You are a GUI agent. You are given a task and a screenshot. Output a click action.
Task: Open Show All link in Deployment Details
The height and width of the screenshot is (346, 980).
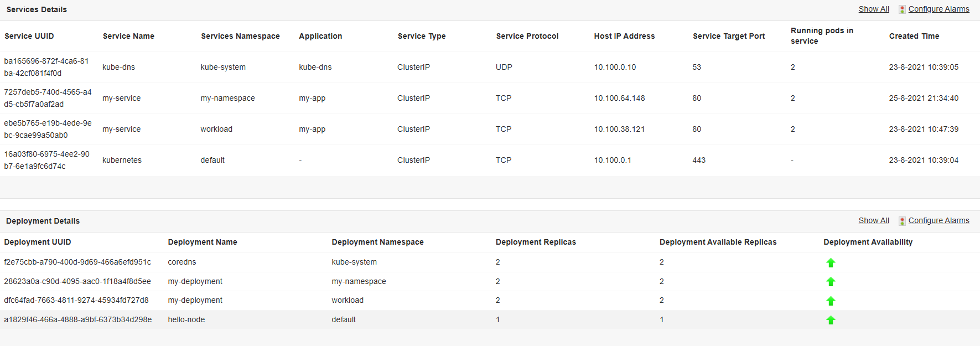pyautogui.click(x=874, y=220)
